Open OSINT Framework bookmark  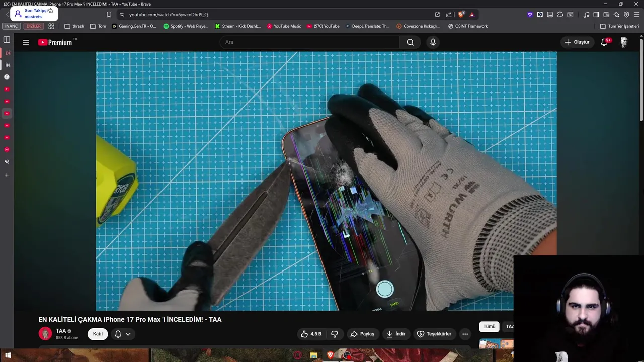point(467,26)
